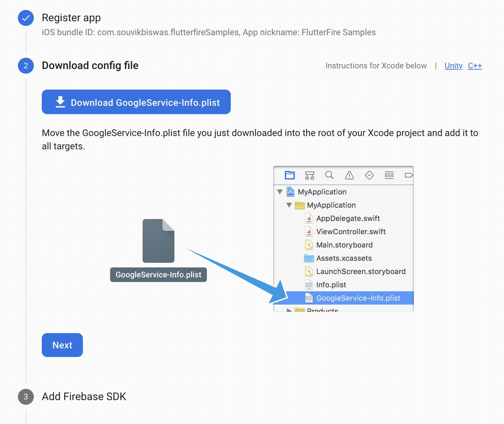
Task: Select the step 2 number circle
Action: click(x=26, y=66)
